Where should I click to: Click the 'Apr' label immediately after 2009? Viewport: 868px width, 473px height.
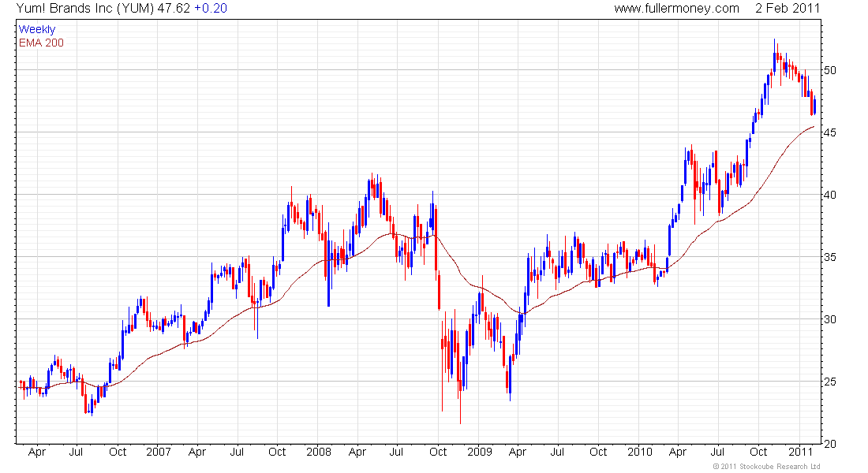(x=518, y=452)
